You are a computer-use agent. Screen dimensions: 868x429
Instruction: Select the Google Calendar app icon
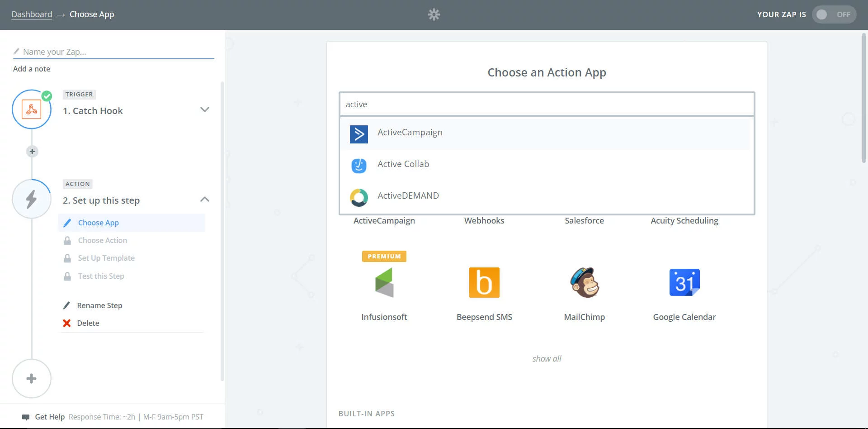[684, 282]
